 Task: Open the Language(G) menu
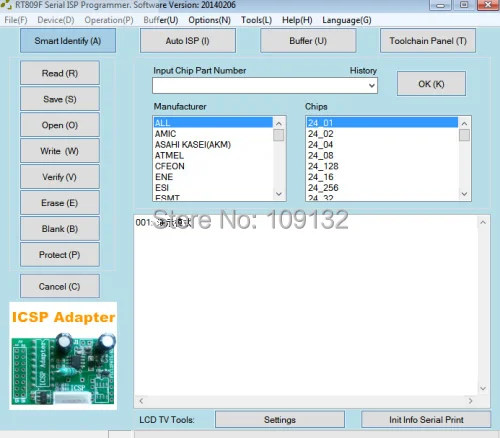pos(347,20)
